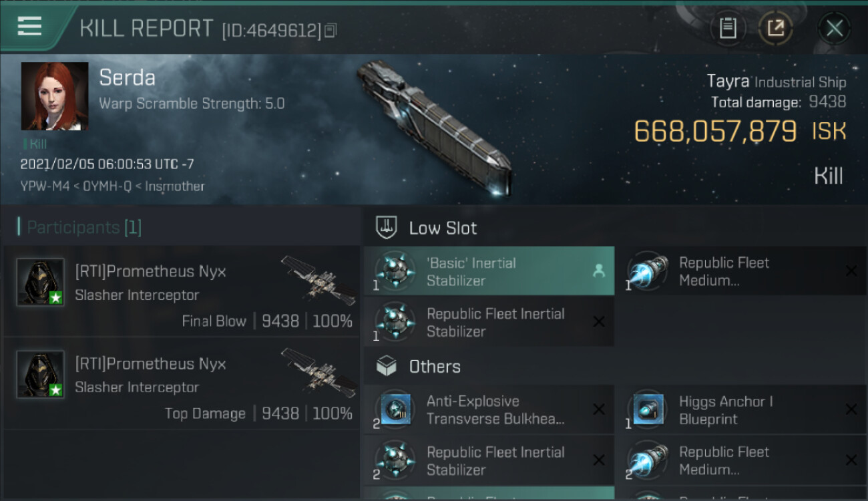Select Anti-Explosive Transverse Bulkhead item

(489, 409)
